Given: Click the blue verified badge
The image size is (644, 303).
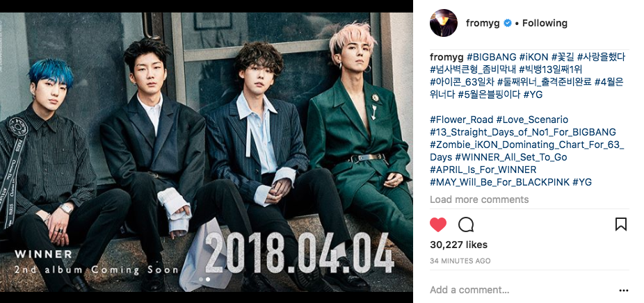Looking at the screenshot, I should point(507,24).
